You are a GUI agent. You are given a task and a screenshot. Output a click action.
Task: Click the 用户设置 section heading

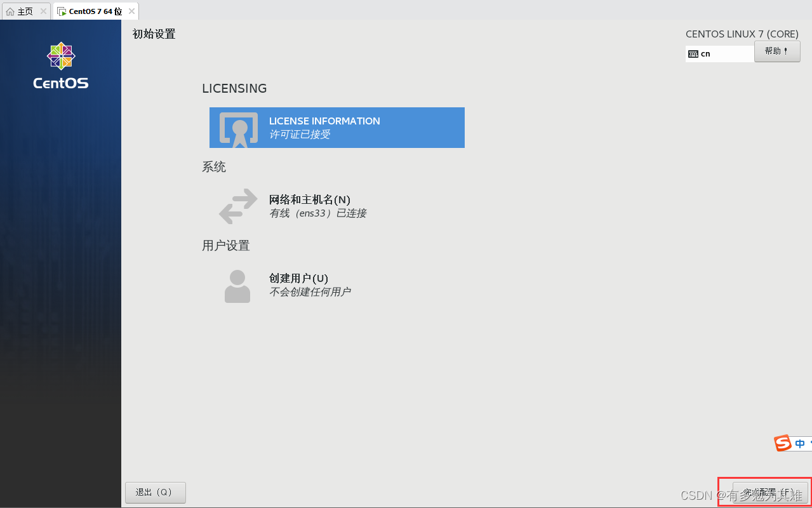pos(226,246)
